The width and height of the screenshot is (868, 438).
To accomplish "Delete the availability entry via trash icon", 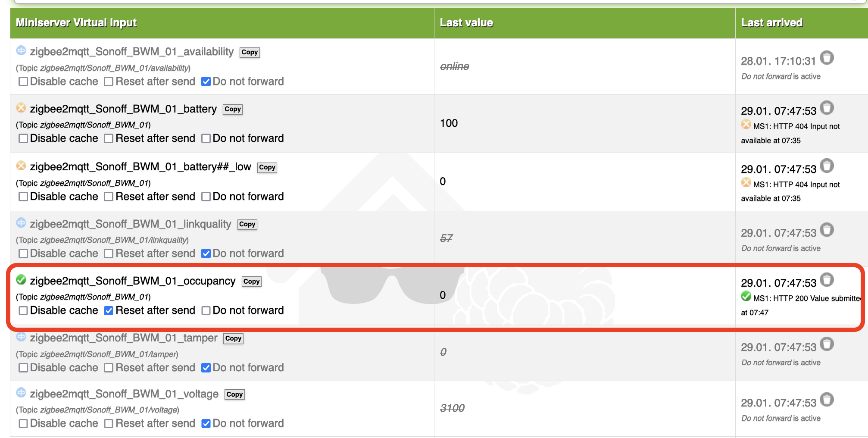I will (826, 58).
